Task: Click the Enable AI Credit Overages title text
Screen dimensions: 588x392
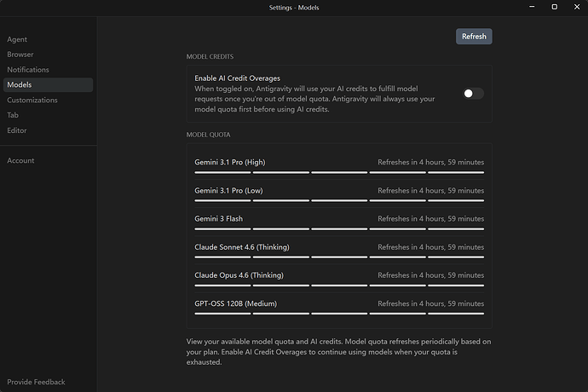Action: click(238, 78)
